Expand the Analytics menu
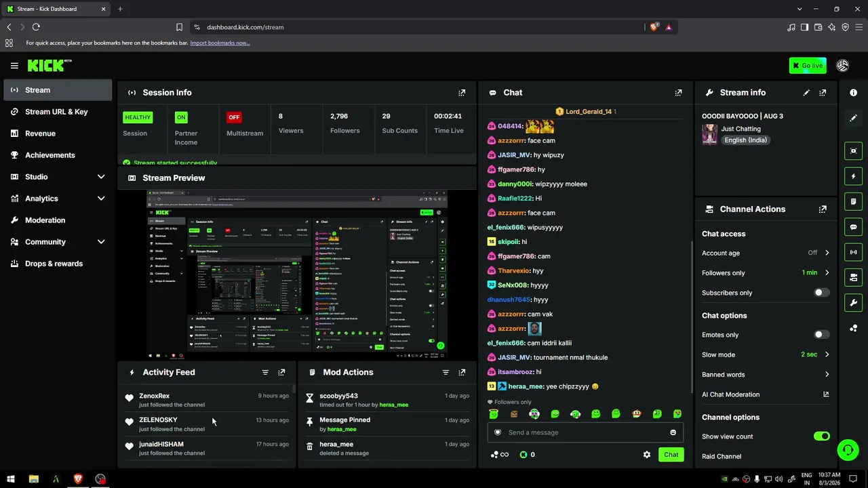The width and height of the screenshot is (868, 488). [x=58, y=199]
